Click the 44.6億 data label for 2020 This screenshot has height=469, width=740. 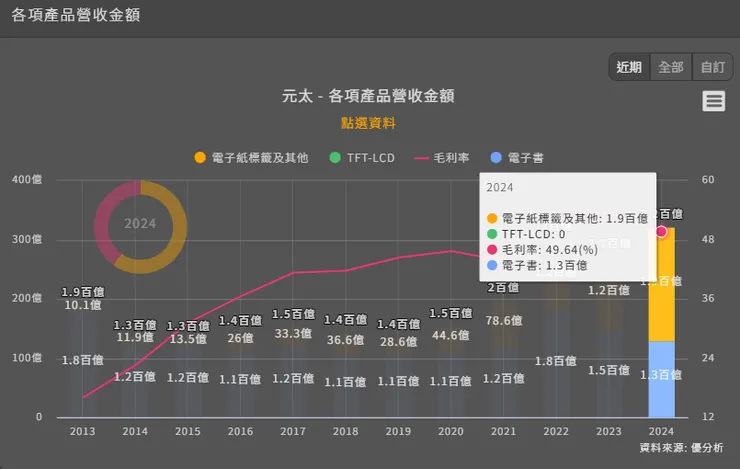click(451, 335)
